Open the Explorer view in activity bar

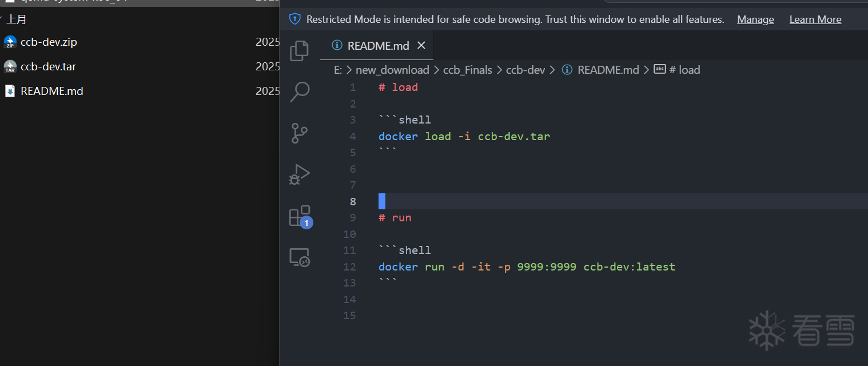(299, 51)
